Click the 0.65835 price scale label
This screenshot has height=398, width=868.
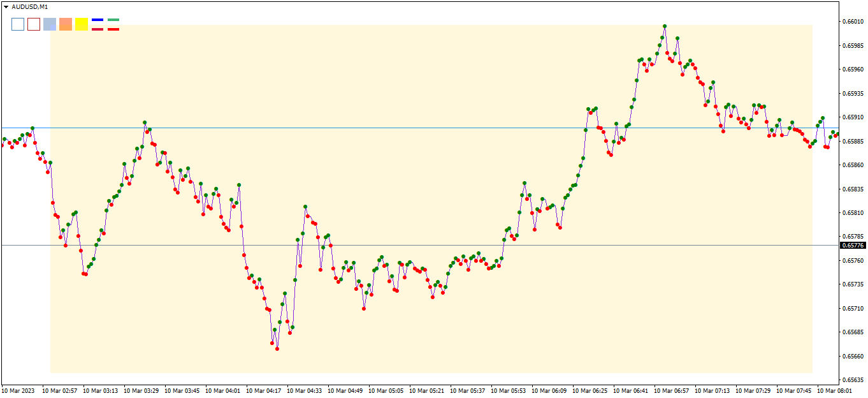[x=853, y=189]
